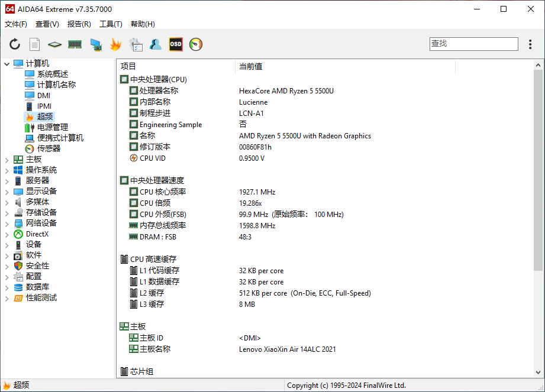
Task: Click the 数据库 database icon
Action: pyautogui.click(x=18, y=287)
